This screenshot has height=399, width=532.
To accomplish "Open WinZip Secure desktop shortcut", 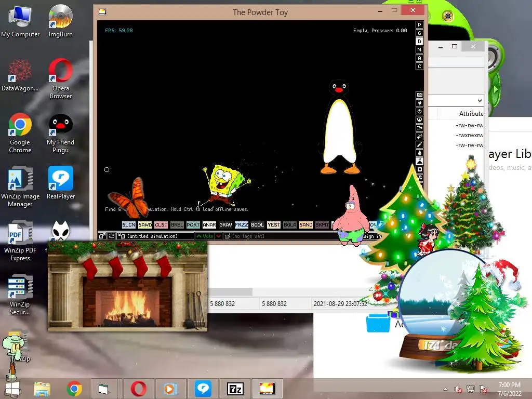I will click(x=20, y=295).
